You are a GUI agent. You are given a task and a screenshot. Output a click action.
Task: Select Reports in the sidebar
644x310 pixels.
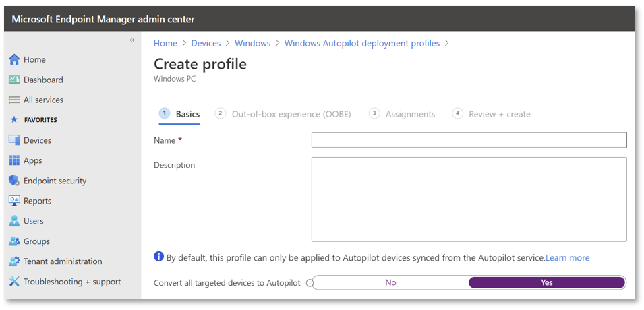click(37, 201)
